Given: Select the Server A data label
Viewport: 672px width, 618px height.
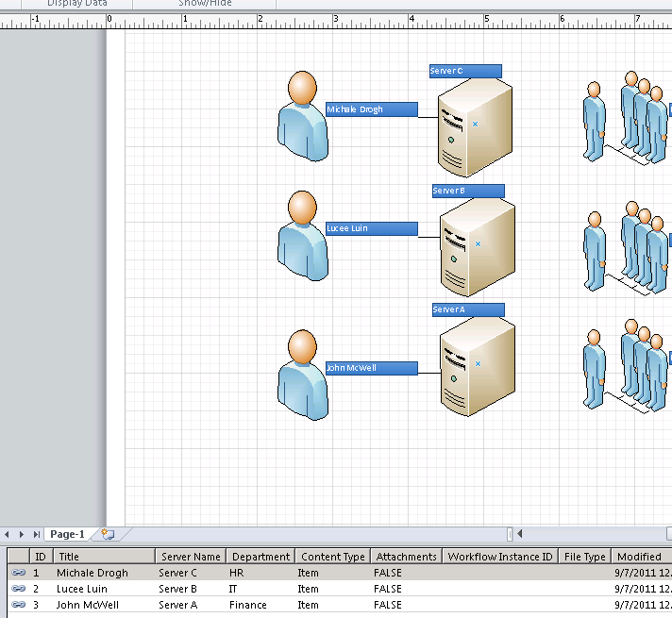Looking at the screenshot, I should 468,309.
